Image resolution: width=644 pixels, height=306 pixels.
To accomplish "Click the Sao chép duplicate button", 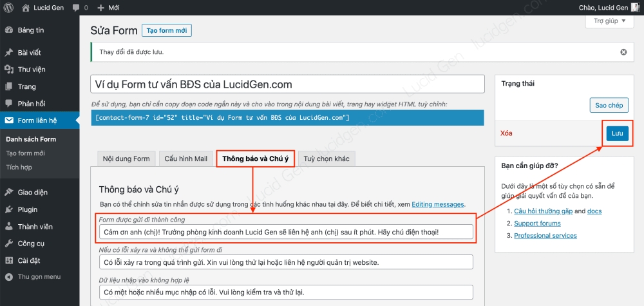I will coord(609,105).
